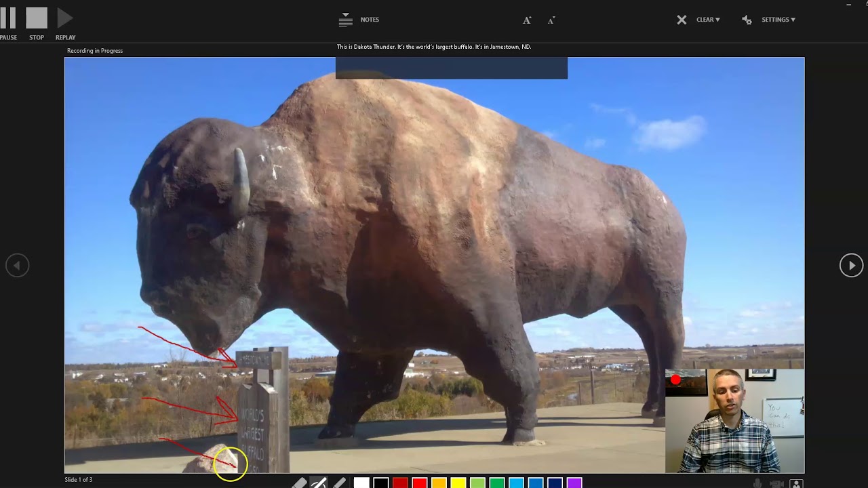
Task: Click the Dakota Thunder notes text
Action: [x=434, y=47]
